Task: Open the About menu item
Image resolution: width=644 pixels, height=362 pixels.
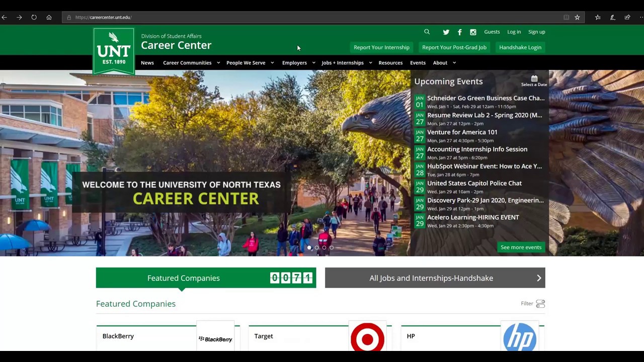Action: point(440,63)
